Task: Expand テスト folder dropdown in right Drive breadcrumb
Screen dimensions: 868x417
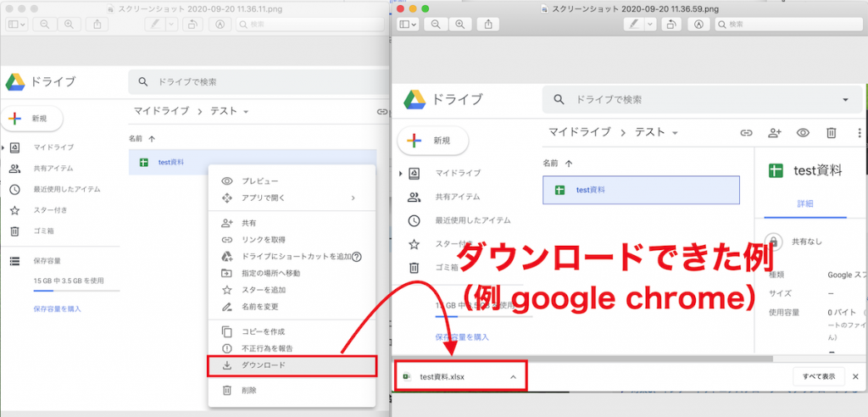Action: pos(676,133)
